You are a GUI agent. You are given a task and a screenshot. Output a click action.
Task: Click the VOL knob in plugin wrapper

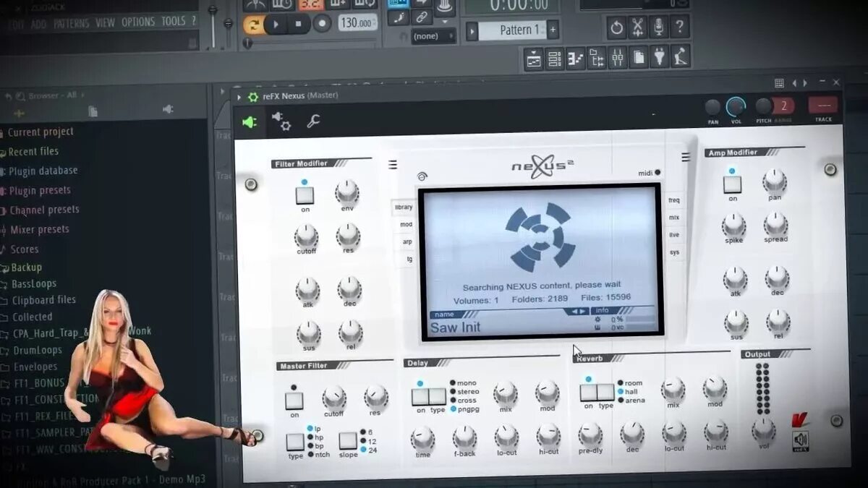(736, 107)
